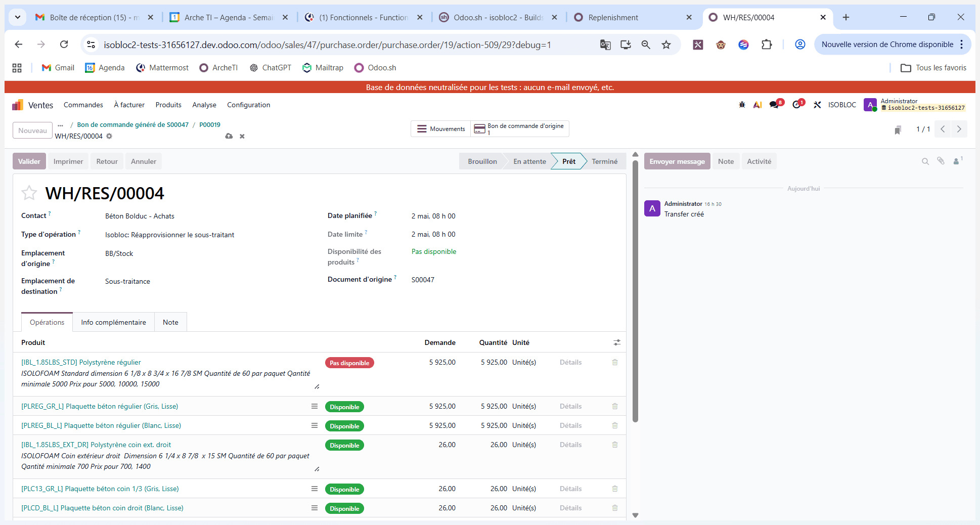Open the activities clock icon in navbar
This screenshot has height=525, width=980.
(798, 104)
